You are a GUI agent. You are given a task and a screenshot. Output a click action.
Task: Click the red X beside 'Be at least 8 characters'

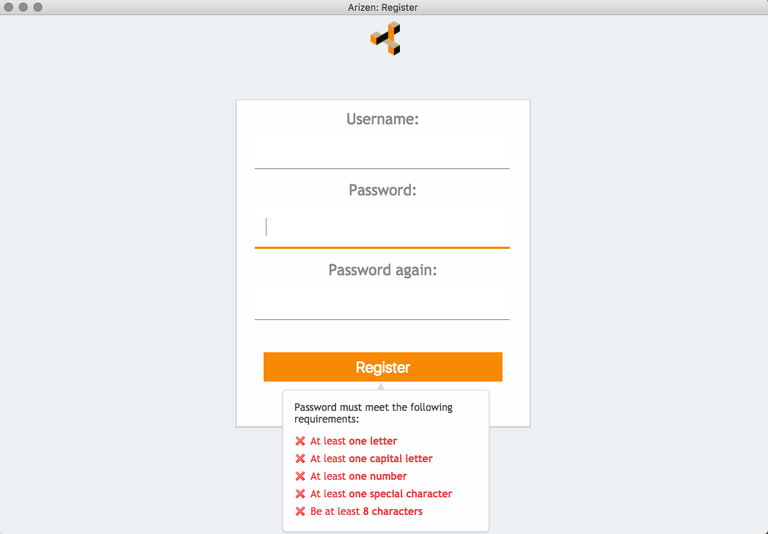pyautogui.click(x=300, y=511)
